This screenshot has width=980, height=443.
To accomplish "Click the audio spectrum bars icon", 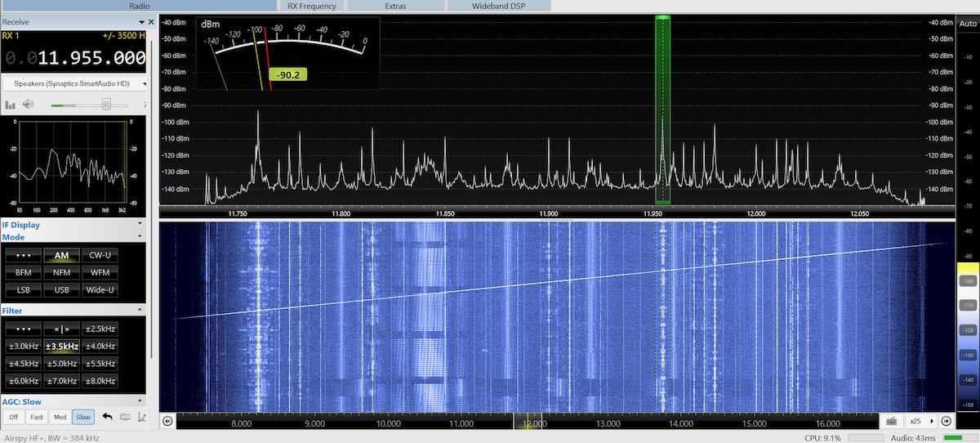I will click(11, 105).
